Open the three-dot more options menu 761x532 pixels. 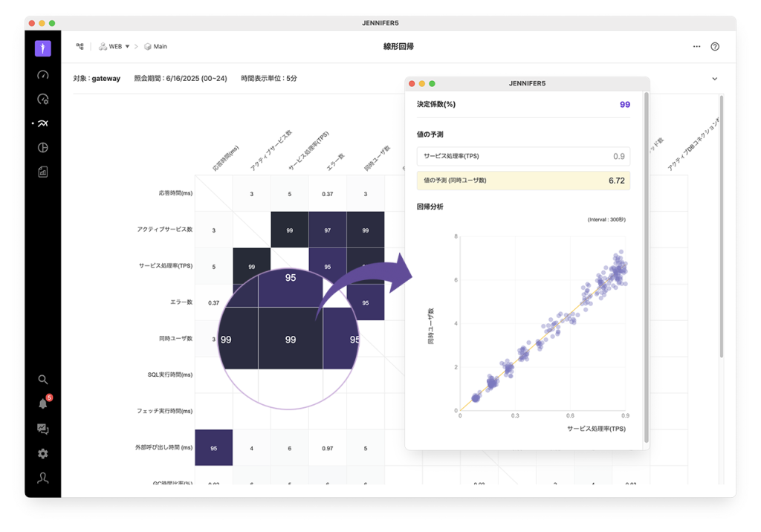[x=696, y=46]
